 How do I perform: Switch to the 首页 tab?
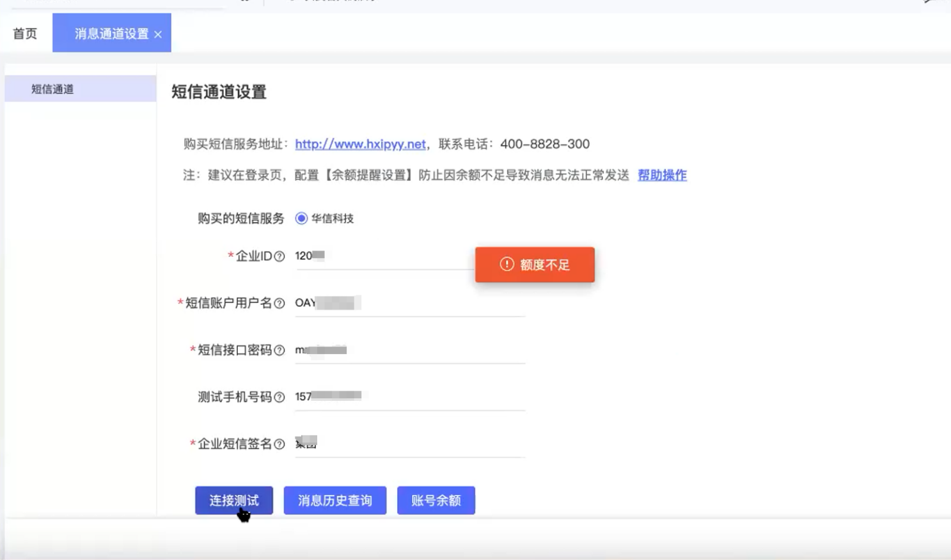coord(26,34)
